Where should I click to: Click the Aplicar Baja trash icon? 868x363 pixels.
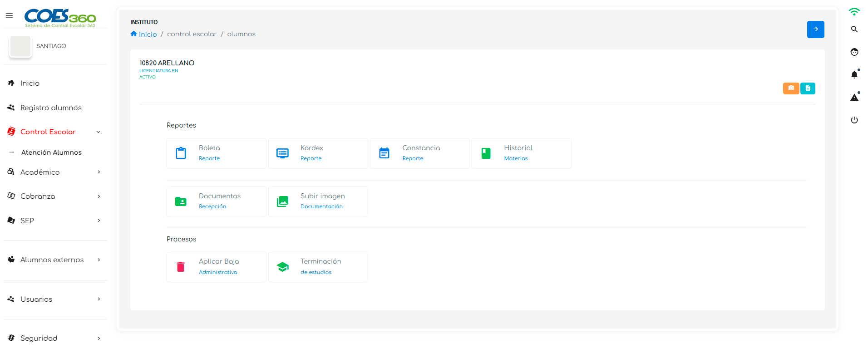pyautogui.click(x=181, y=267)
